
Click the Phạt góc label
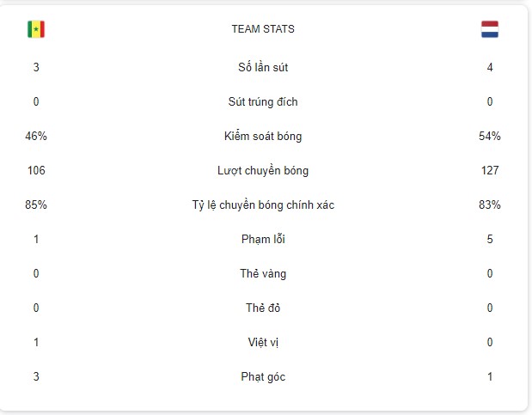coord(263,376)
